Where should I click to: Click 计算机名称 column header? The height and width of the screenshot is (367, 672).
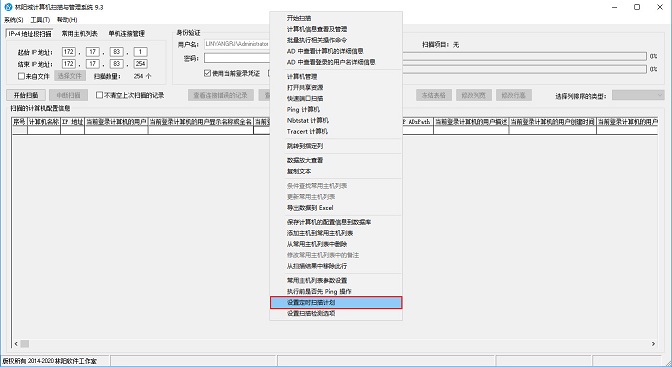point(44,122)
